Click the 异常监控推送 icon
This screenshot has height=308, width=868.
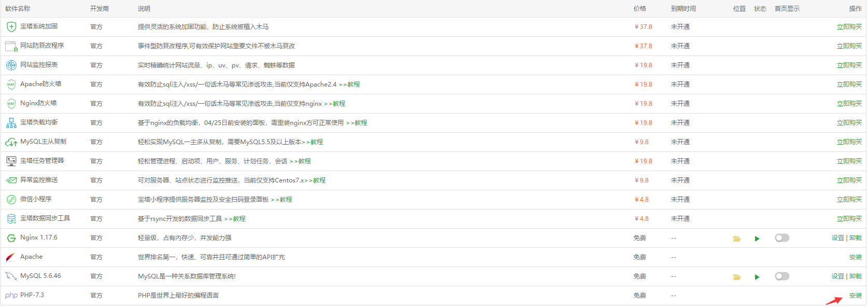11,180
